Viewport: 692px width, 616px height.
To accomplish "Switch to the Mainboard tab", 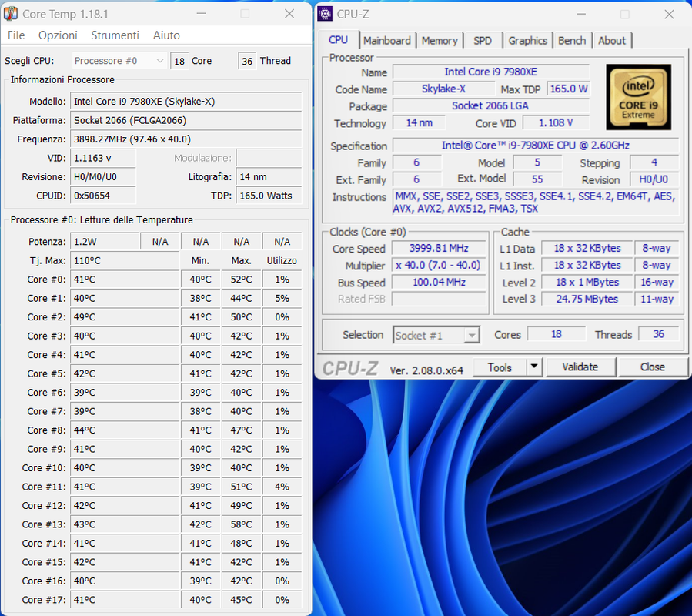I will pos(386,41).
